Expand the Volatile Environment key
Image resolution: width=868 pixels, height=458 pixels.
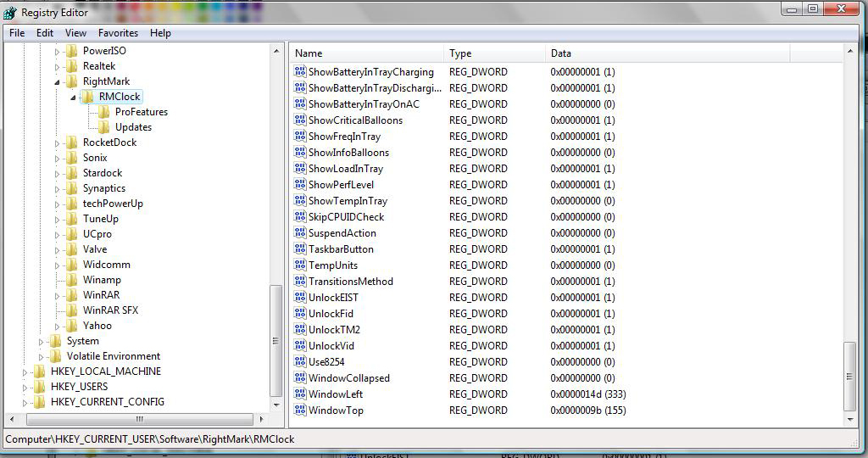(x=41, y=357)
